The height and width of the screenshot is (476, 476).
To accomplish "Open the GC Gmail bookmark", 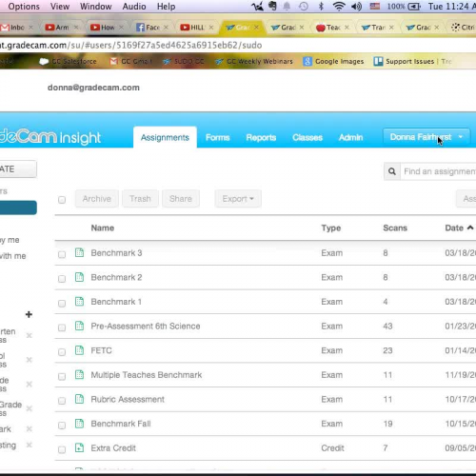I will (x=130, y=61).
